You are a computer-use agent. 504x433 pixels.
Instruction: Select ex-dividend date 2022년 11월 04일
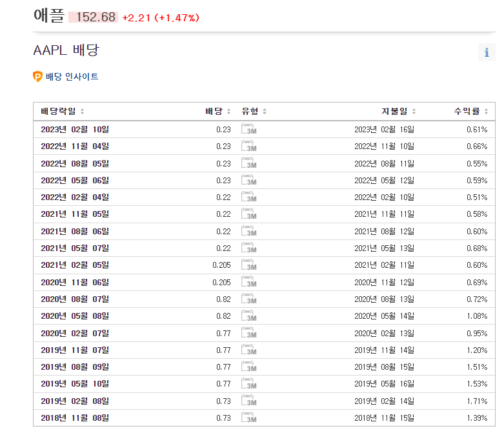point(75,146)
